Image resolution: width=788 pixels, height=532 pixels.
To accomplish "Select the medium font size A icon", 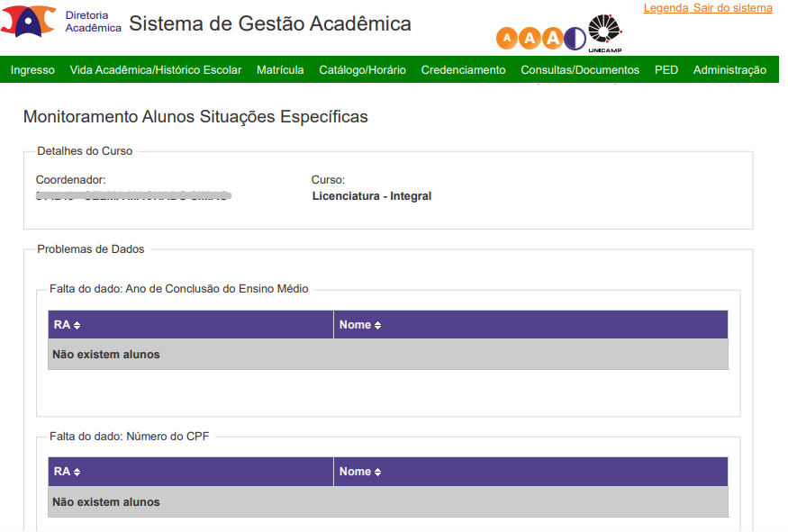I will pyautogui.click(x=530, y=39).
